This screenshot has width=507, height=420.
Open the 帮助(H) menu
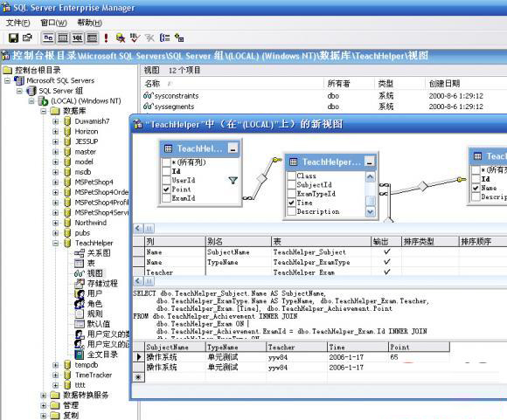pyautogui.click(x=89, y=23)
